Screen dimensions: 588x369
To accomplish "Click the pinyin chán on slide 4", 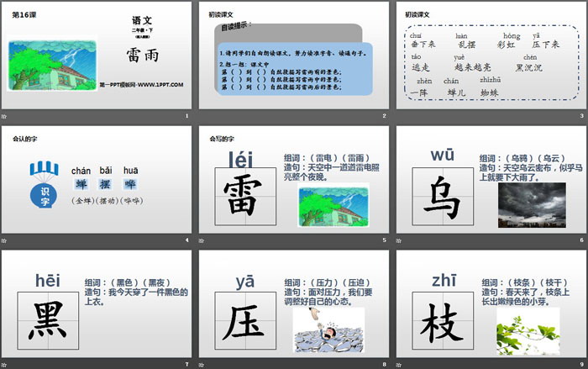I will (81, 171).
